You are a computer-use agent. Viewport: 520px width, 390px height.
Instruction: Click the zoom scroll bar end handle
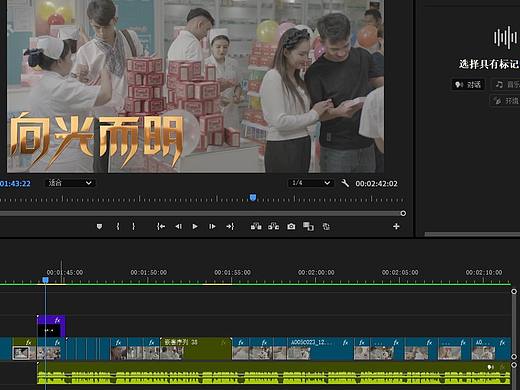click(x=403, y=213)
